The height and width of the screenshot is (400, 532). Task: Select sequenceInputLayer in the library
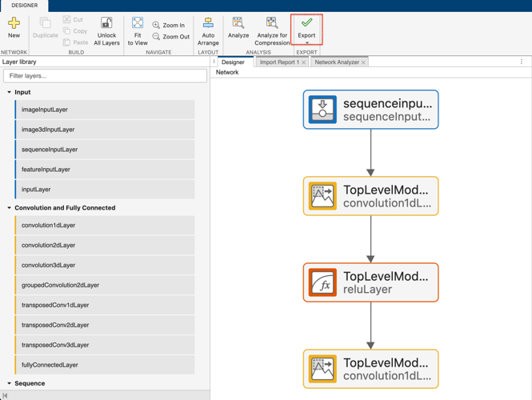click(x=105, y=150)
